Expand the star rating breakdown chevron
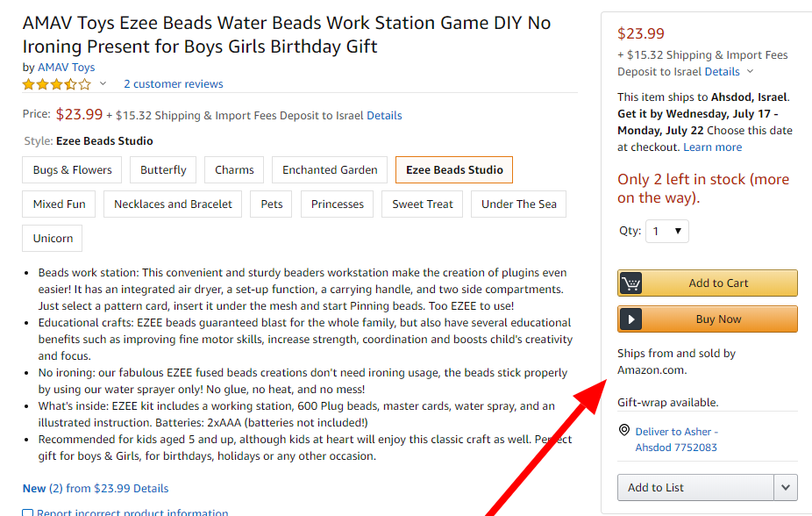 point(103,84)
